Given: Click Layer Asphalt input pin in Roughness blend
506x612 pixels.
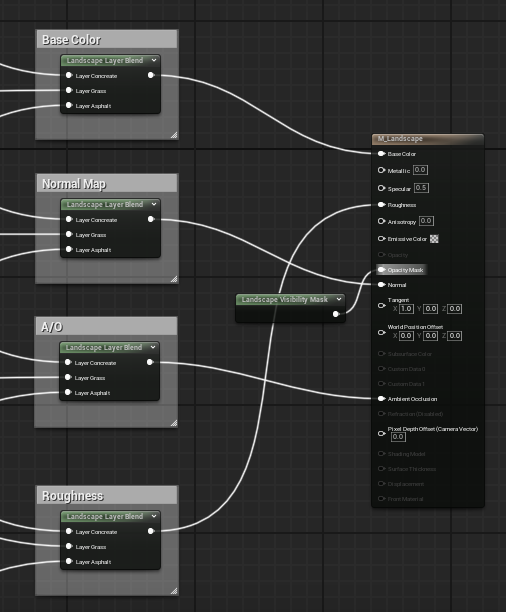Looking at the screenshot, I should point(69,561).
